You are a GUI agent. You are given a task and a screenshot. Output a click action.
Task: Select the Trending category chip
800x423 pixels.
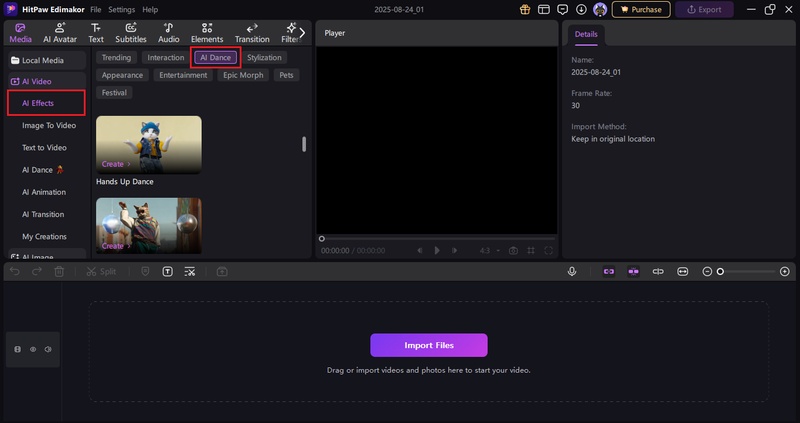[116, 58]
